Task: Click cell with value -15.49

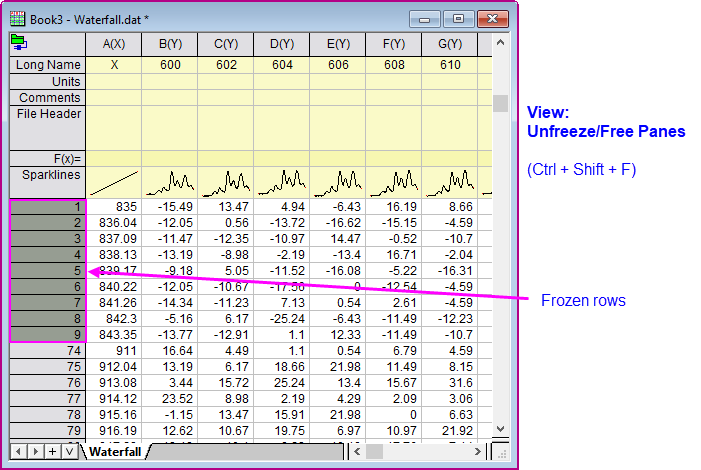Action: (x=170, y=207)
